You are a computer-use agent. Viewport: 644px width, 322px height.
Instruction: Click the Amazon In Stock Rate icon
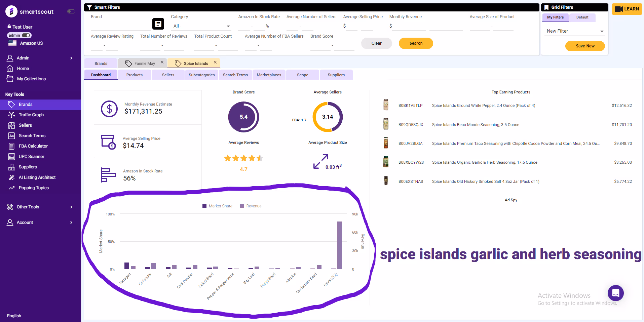click(x=108, y=175)
